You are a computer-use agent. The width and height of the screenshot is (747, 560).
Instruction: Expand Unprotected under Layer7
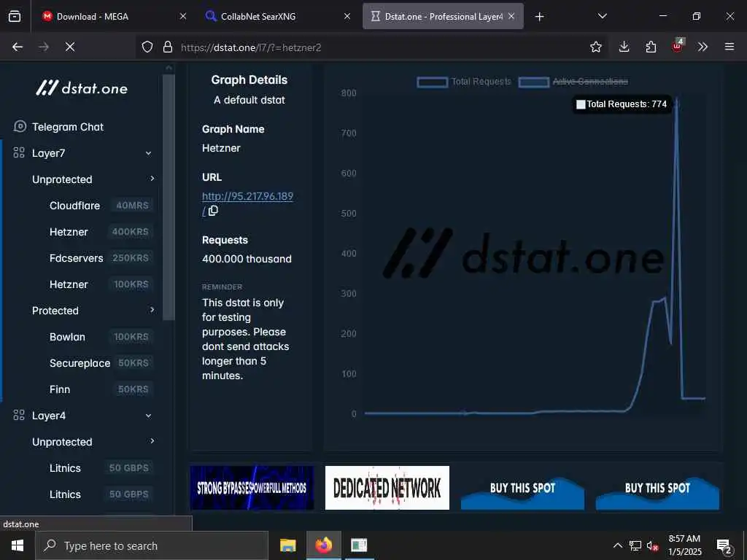(x=152, y=179)
